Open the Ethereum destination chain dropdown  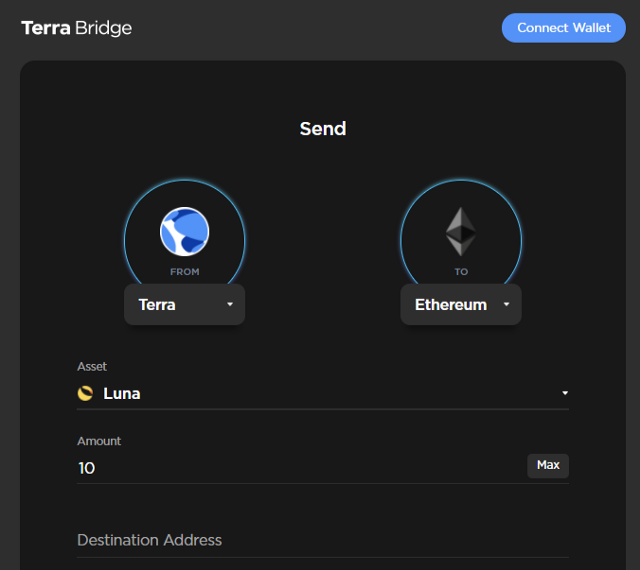(x=460, y=304)
